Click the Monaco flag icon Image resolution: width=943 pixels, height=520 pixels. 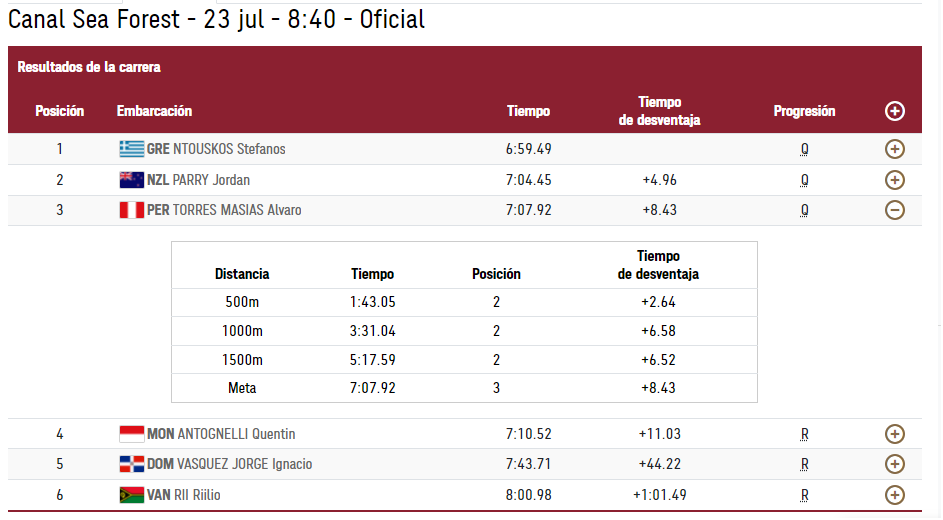132,434
